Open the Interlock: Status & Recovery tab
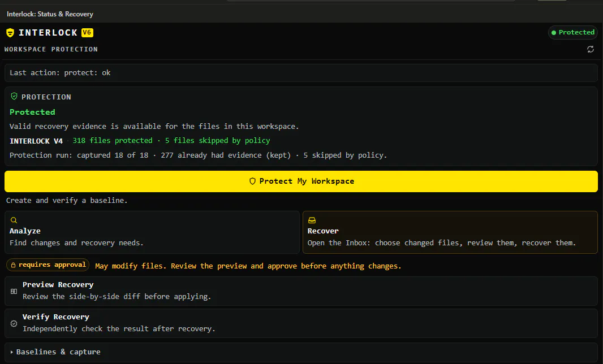 tap(50, 14)
